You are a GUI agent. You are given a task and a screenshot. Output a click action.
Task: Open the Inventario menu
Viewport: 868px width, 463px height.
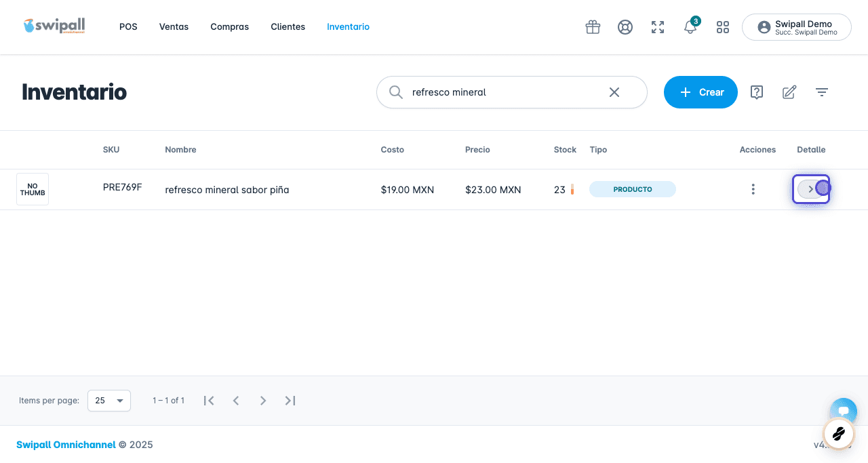[x=348, y=27]
